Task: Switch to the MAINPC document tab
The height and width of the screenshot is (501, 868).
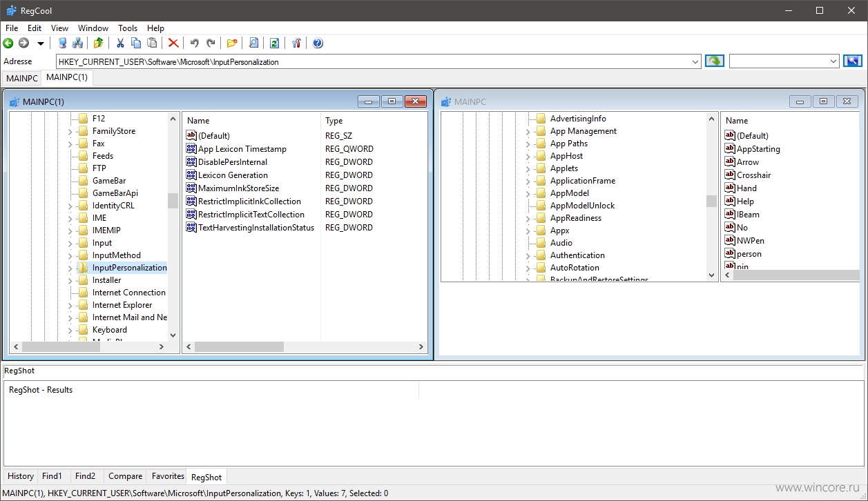Action: tap(22, 78)
